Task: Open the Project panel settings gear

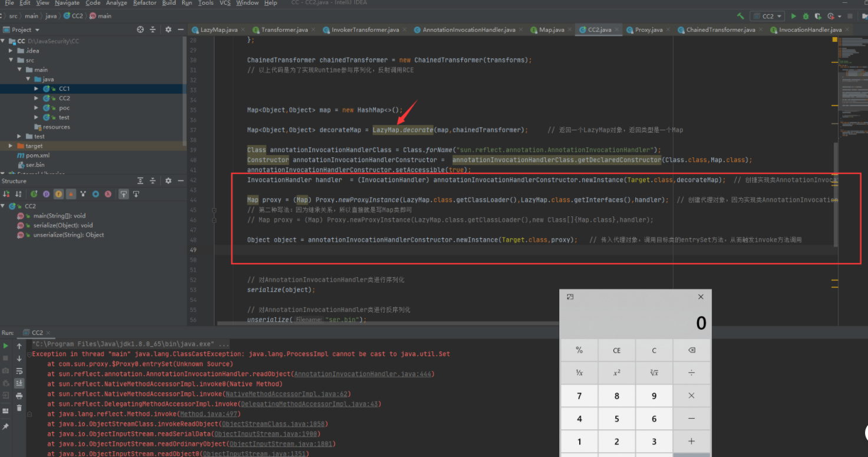Action: tap(168, 29)
